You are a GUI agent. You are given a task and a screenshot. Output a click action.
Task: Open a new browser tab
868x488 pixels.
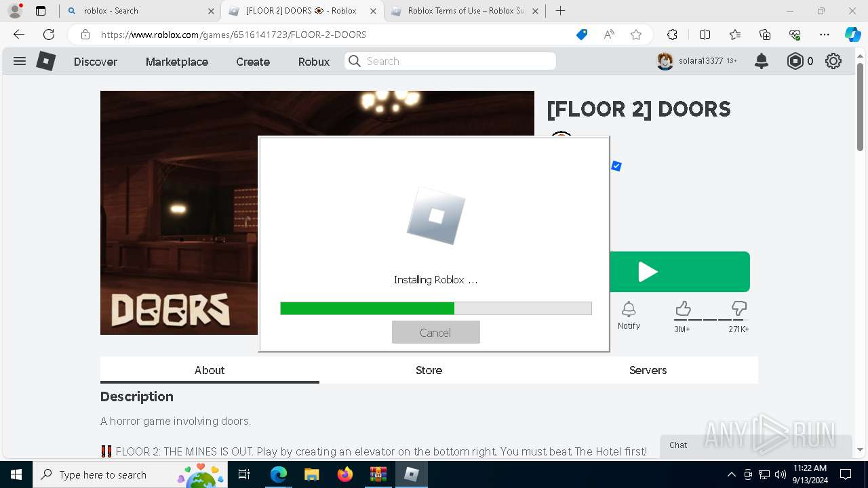[560, 11]
